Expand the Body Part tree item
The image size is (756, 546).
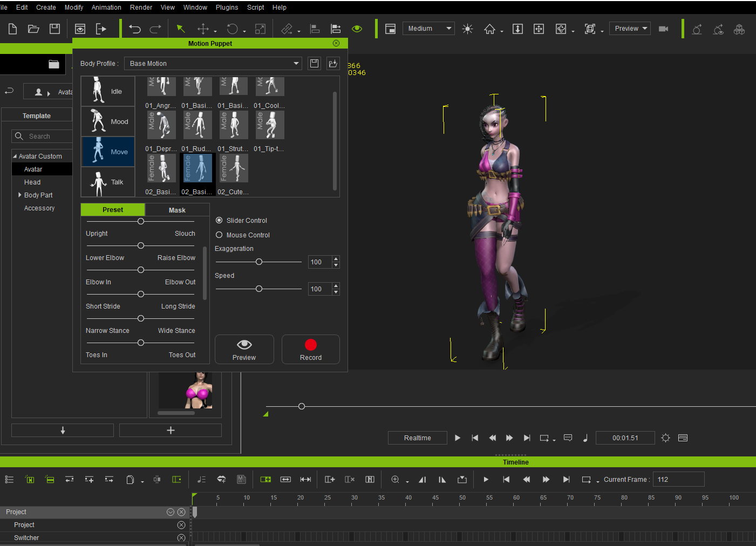point(20,195)
